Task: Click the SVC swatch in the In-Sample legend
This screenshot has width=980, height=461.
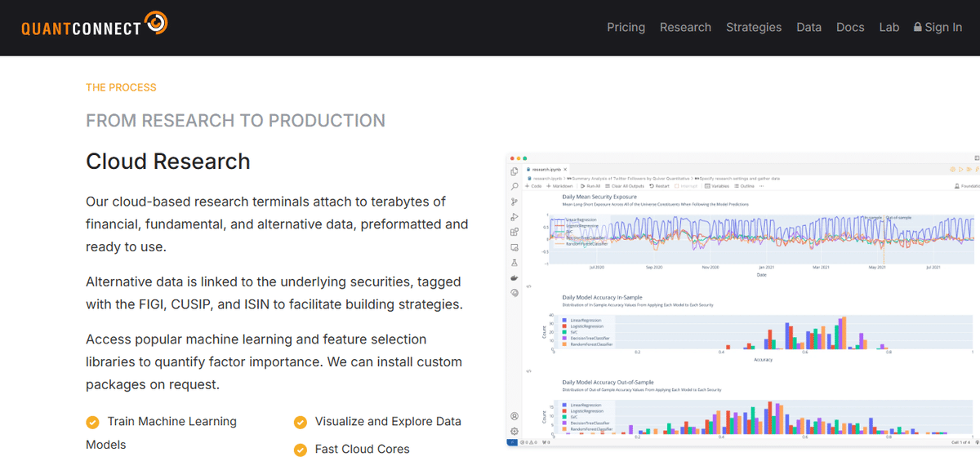Action: [564, 332]
